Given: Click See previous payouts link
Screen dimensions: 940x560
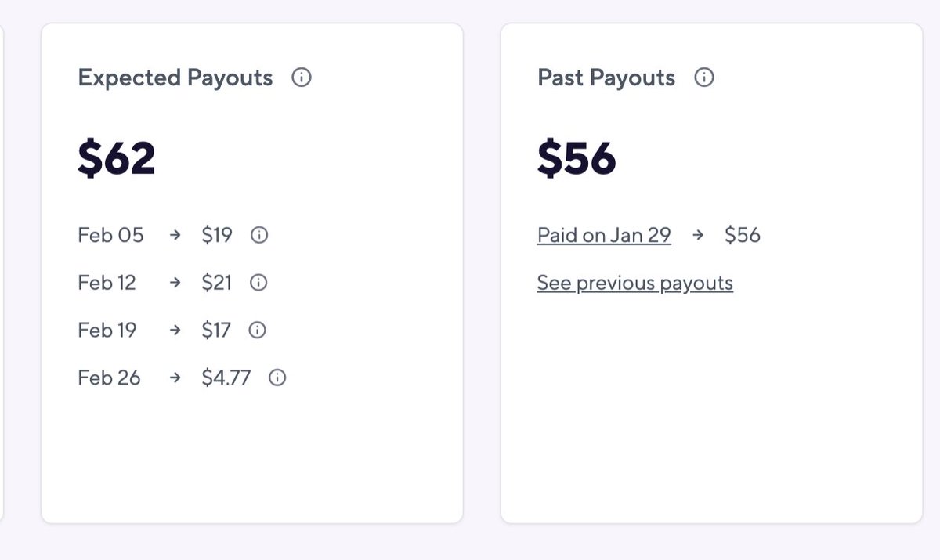Looking at the screenshot, I should (634, 283).
